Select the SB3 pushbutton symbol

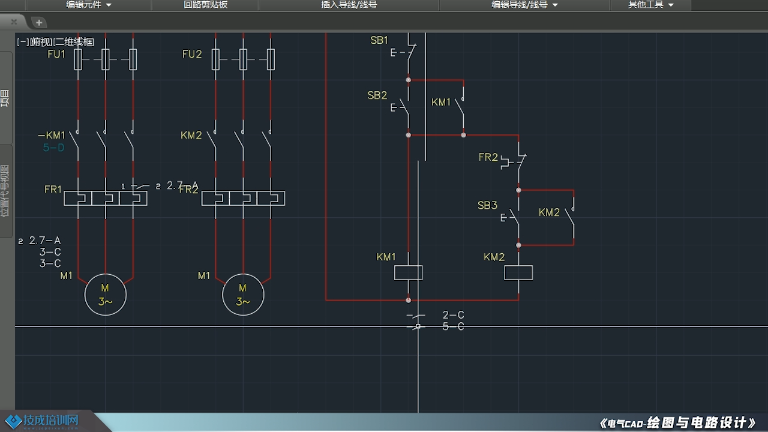pos(510,216)
